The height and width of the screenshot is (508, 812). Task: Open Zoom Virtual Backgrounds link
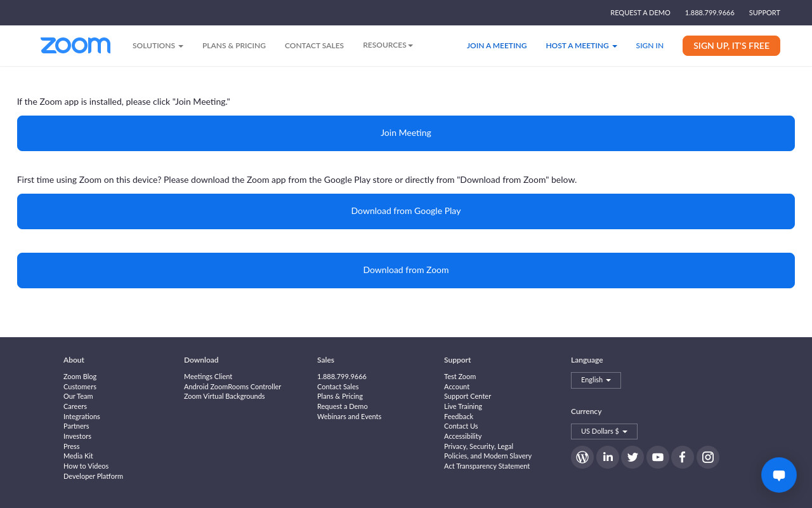225,396
